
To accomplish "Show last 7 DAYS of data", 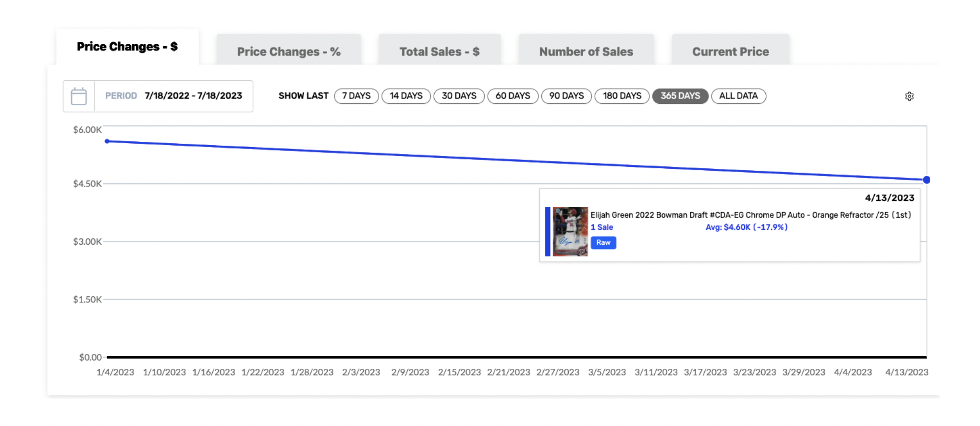I will click(x=356, y=96).
